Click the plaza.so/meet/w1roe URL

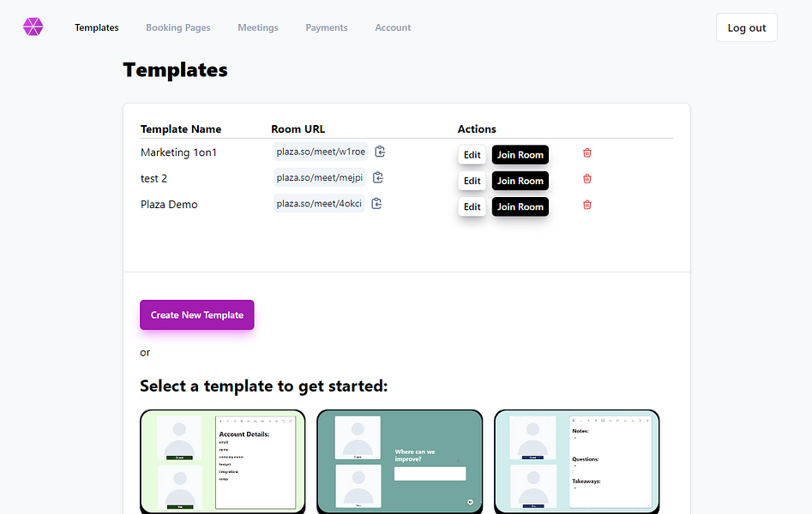(x=321, y=152)
